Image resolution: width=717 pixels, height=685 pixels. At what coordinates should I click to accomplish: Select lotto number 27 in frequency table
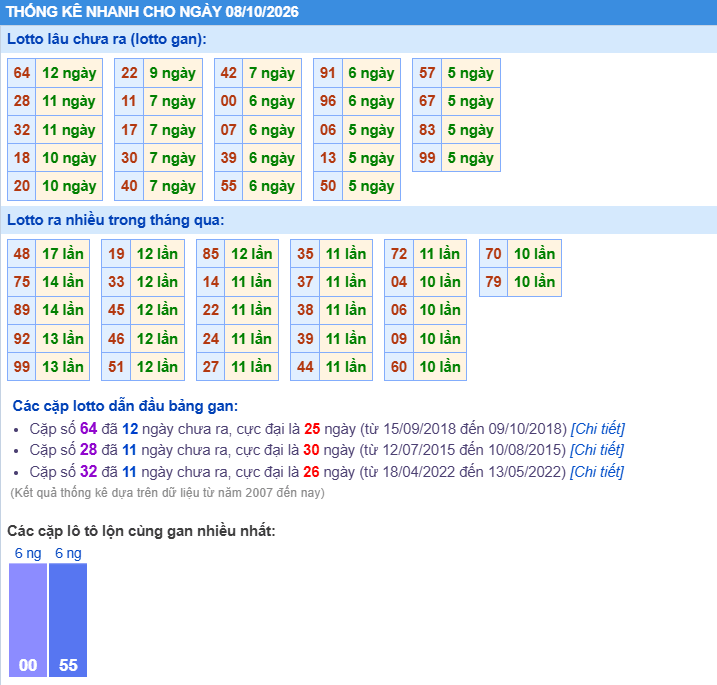pyautogui.click(x=211, y=367)
